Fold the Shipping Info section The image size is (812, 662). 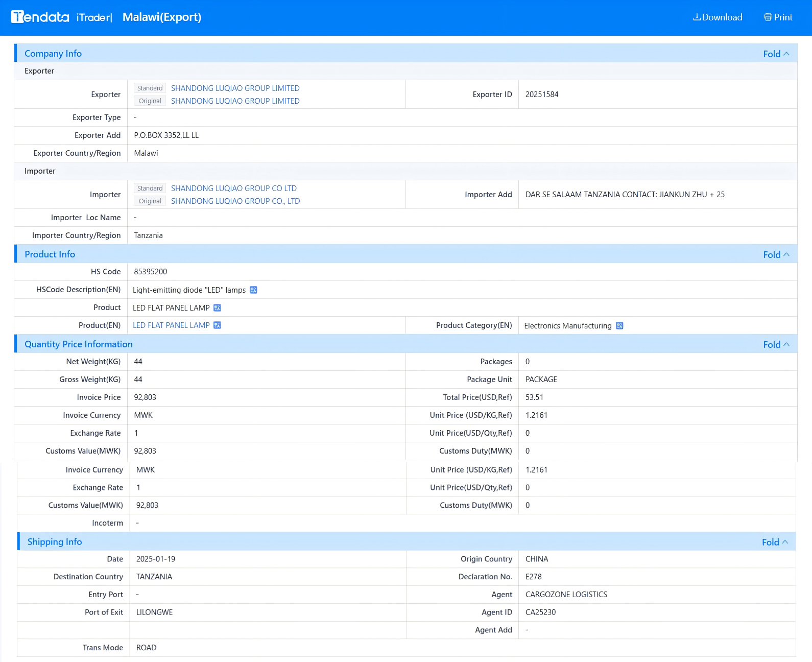[775, 542]
